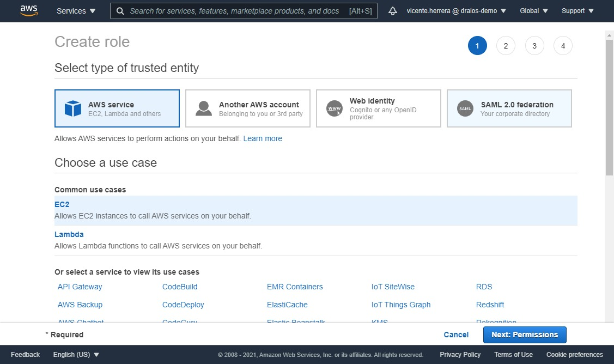The height and width of the screenshot is (364, 614).
Task: Open the Global region dropdown
Action: coord(534,11)
